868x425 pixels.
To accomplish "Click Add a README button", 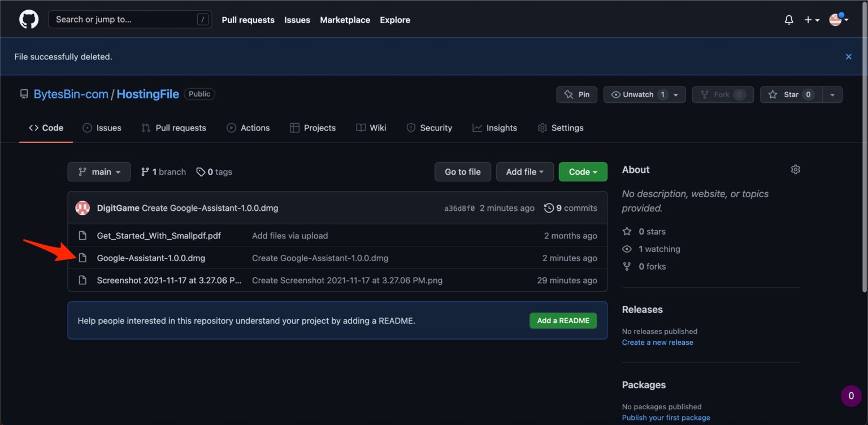I will [x=563, y=320].
